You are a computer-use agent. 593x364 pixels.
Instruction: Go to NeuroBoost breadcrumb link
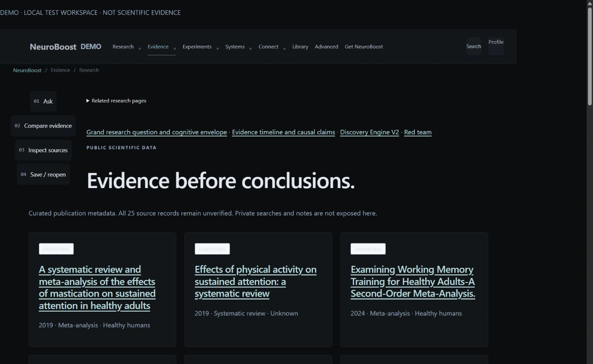tap(27, 70)
